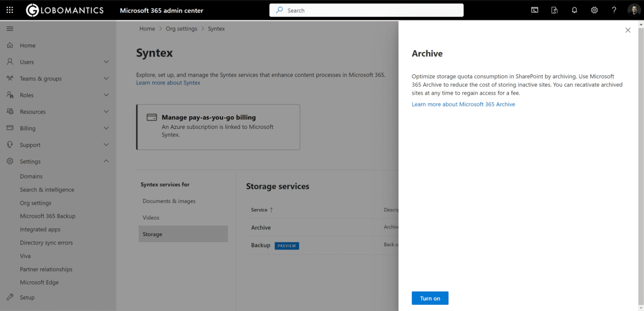
Task: Switch to the Videos services tab
Action: (151, 217)
